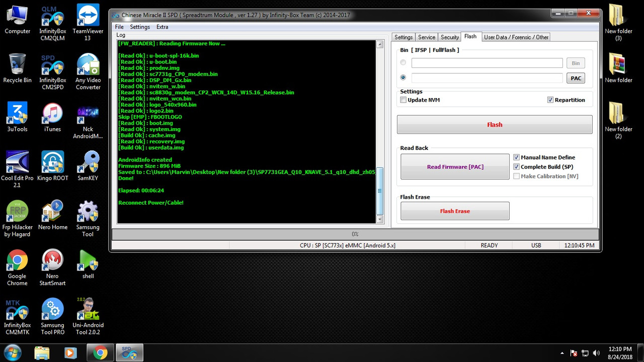
Task: Open the New folder archive icon
Action: tap(618, 69)
